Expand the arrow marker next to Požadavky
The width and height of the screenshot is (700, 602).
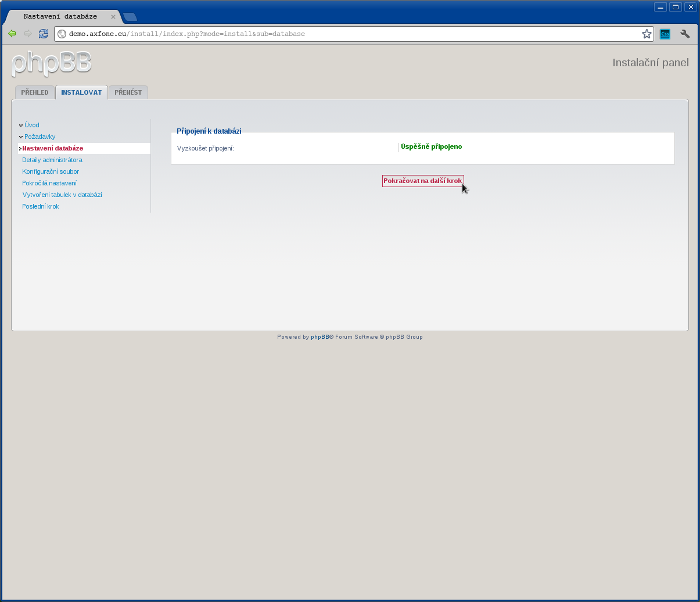(x=20, y=137)
